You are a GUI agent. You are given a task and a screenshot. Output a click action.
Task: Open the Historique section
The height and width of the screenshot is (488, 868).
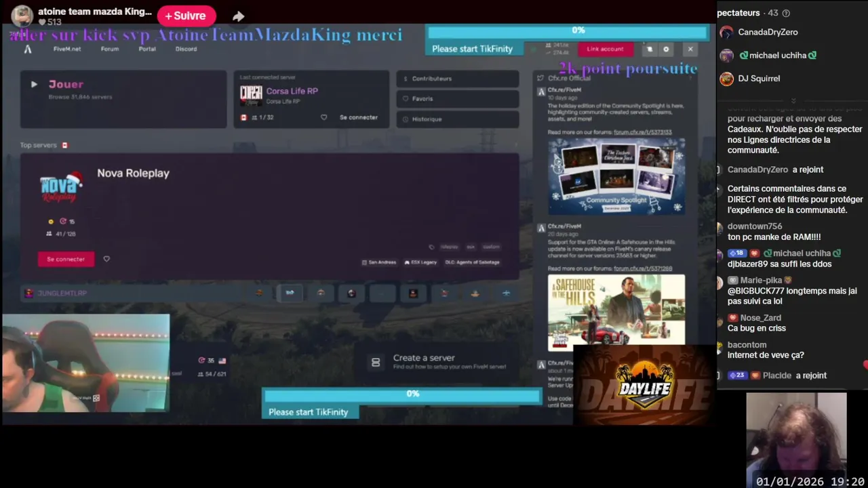458,119
